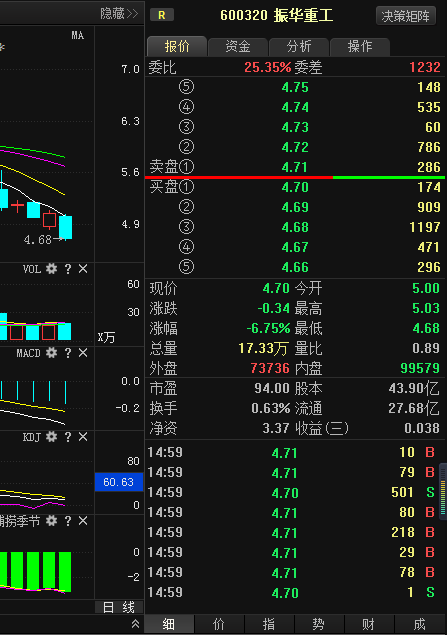Image resolution: width=447 pixels, height=635 pixels.
Task: Switch to the 报价 tab
Action: point(177,47)
